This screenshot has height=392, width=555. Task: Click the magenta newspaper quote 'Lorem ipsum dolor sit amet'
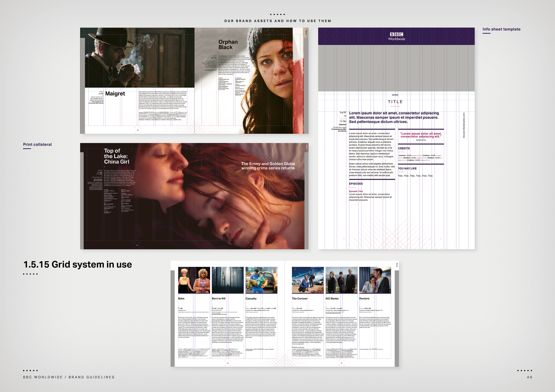[x=421, y=135]
